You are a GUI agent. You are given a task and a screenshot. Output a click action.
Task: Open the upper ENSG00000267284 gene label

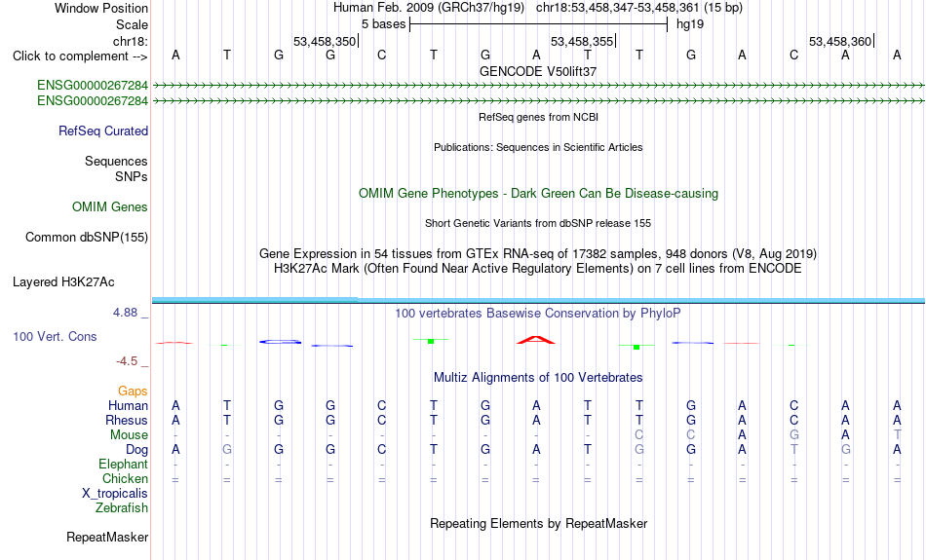click(x=93, y=85)
